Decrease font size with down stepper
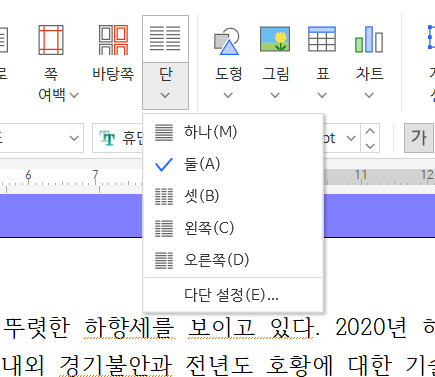435x377 pixels. (370, 146)
